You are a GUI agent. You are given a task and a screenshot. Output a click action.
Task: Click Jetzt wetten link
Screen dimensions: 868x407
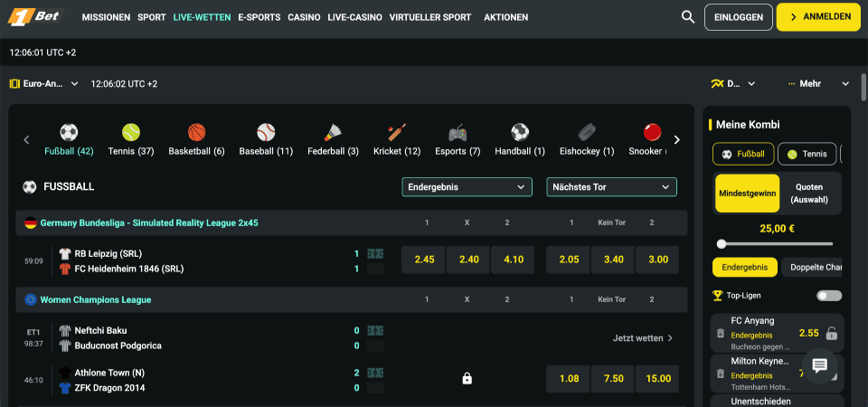pos(643,337)
